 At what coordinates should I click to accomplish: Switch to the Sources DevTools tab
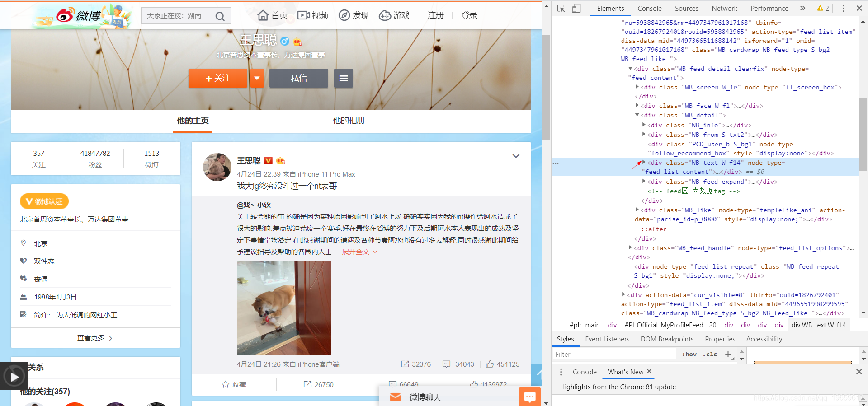pyautogui.click(x=686, y=8)
